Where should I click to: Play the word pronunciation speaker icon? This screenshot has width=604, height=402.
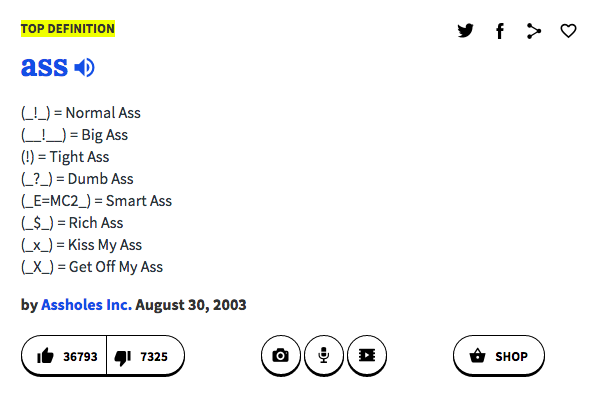point(84,67)
